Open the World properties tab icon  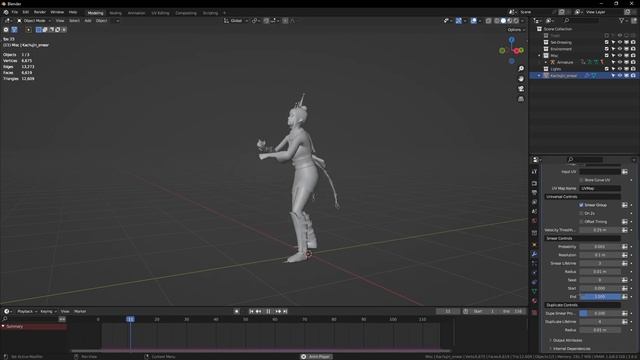534,221
